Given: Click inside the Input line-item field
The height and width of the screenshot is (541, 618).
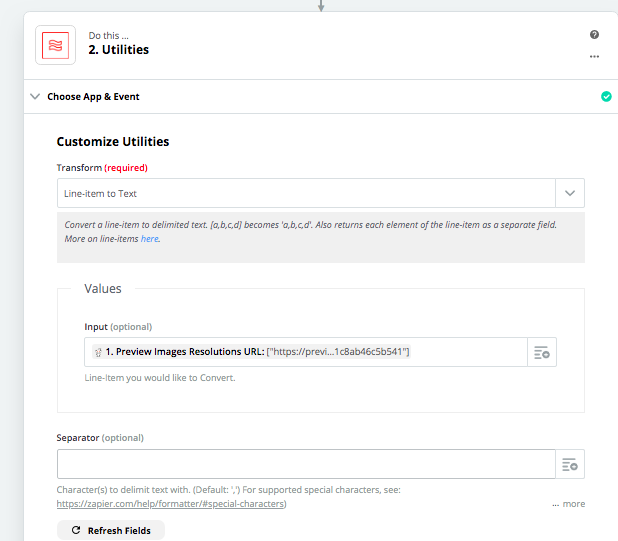Looking at the screenshot, I should click(x=306, y=352).
